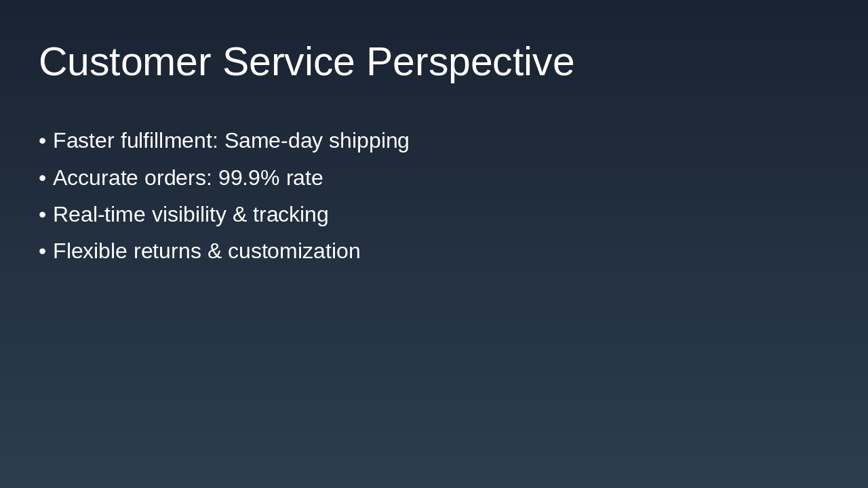Click the bullet dot before "Flexible returns"
This screenshot has height=488, width=868.
click(42, 251)
